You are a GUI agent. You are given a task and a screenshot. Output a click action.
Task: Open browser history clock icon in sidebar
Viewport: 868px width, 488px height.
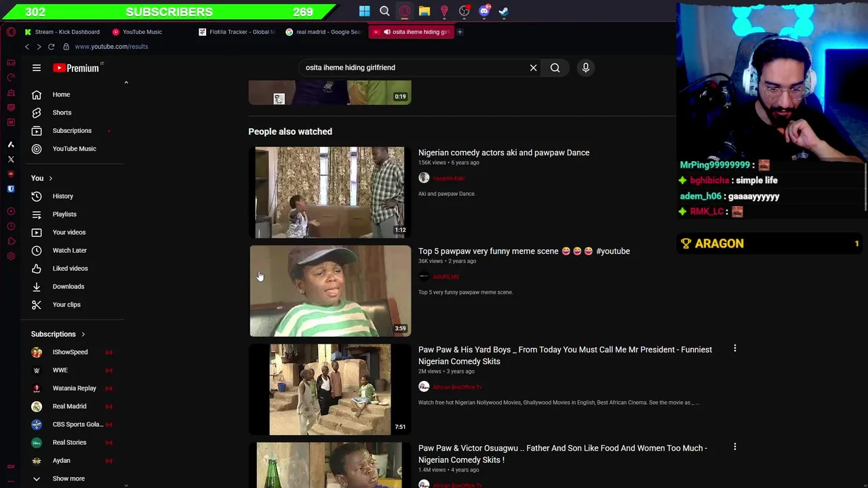point(11,226)
